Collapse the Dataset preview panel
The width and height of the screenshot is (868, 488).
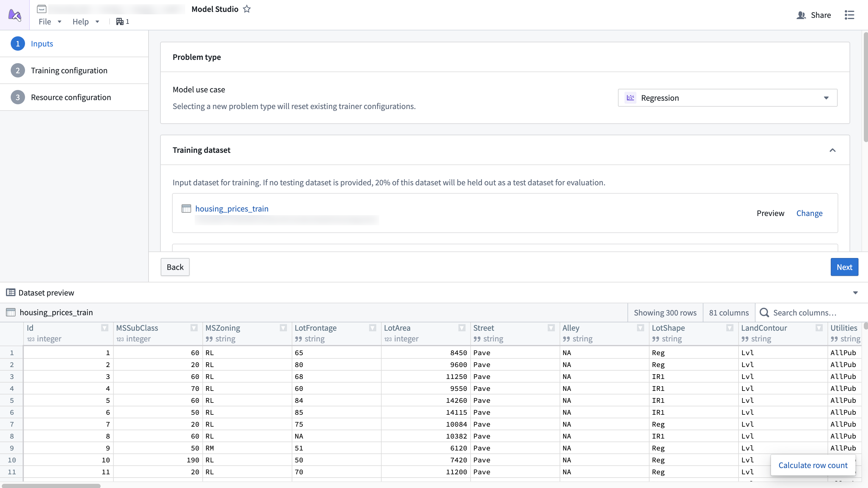click(x=855, y=292)
